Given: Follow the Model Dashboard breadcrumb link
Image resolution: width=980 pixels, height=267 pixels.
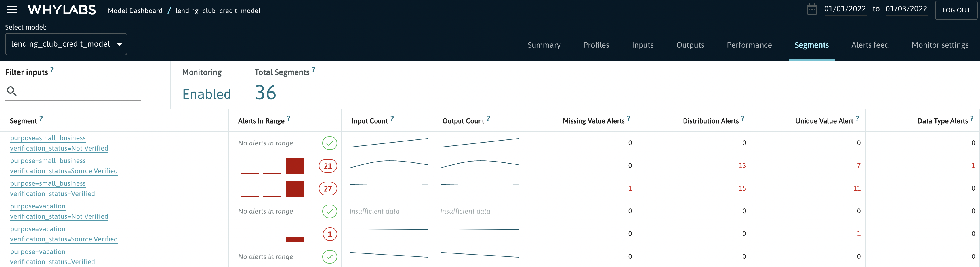Looking at the screenshot, I should point(135,11).
